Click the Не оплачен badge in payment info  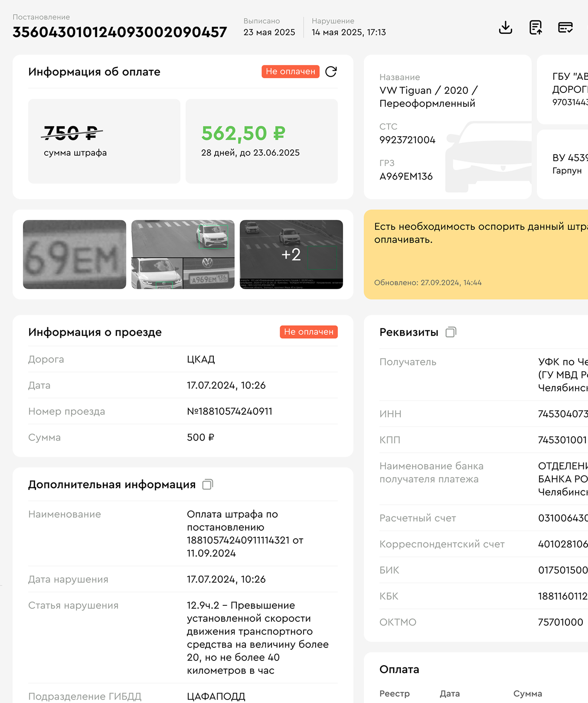[291, 72]
